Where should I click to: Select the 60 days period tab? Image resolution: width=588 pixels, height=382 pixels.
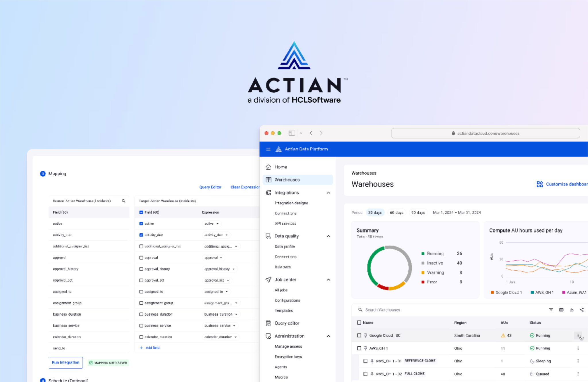396,212
